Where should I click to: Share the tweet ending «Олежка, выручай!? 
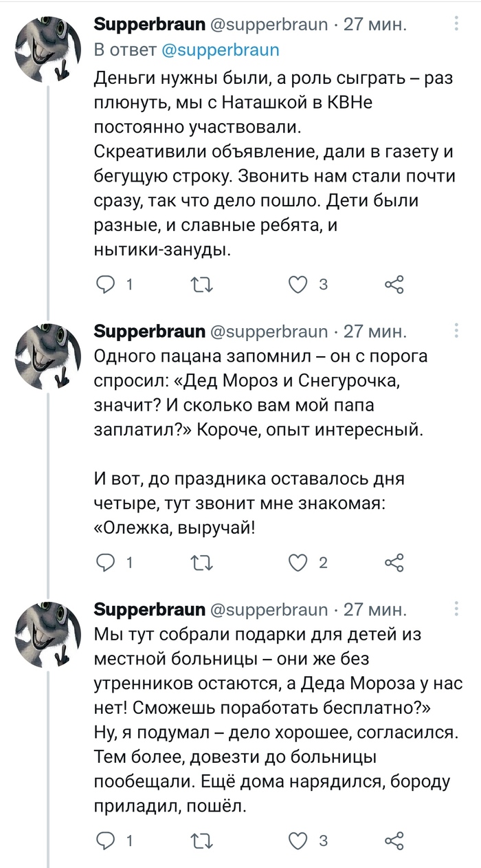(394, 563)
